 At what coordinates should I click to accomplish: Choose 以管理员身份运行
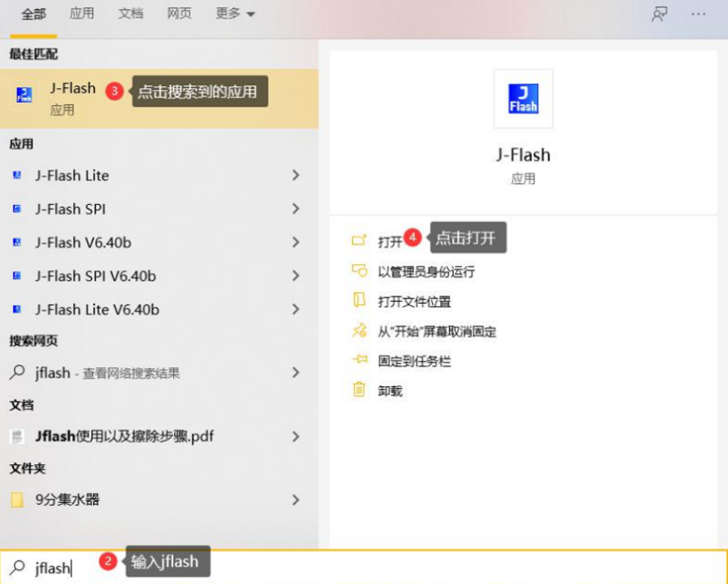pyautogui.click(x=426, y=272)
